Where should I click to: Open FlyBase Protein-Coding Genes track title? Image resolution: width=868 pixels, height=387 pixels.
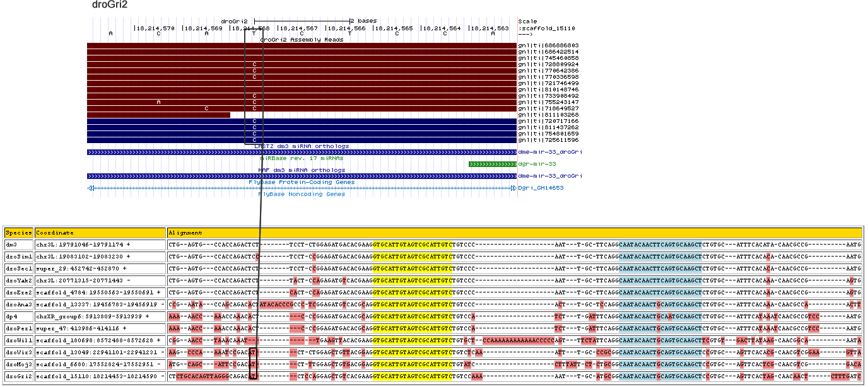pos(302,182)
